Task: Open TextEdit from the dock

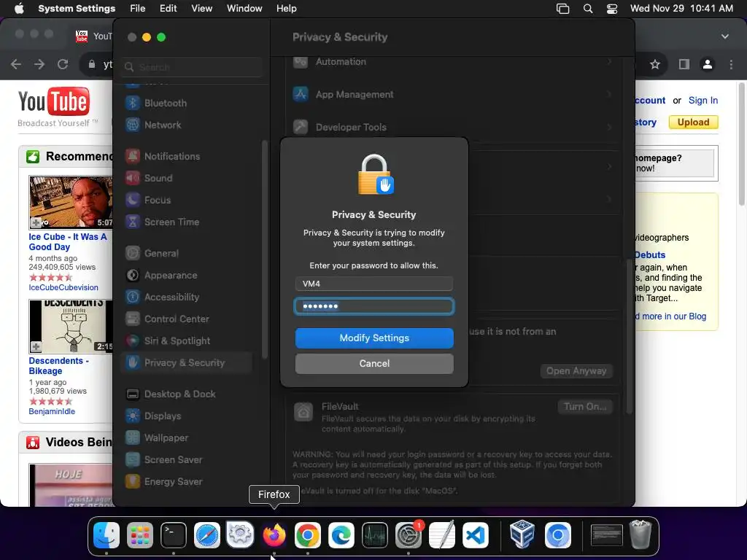Action: point(442,534)
